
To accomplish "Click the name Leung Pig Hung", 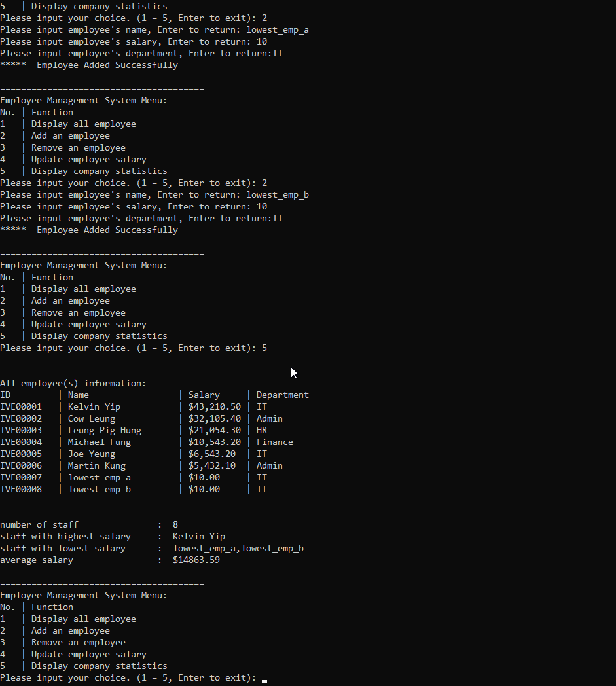I will pos(105,431).
